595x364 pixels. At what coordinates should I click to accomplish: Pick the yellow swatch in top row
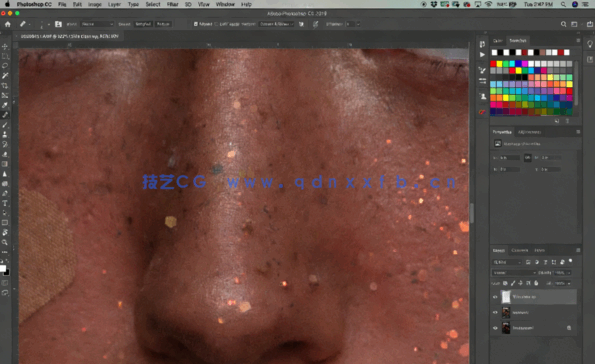tap(499, 64)
